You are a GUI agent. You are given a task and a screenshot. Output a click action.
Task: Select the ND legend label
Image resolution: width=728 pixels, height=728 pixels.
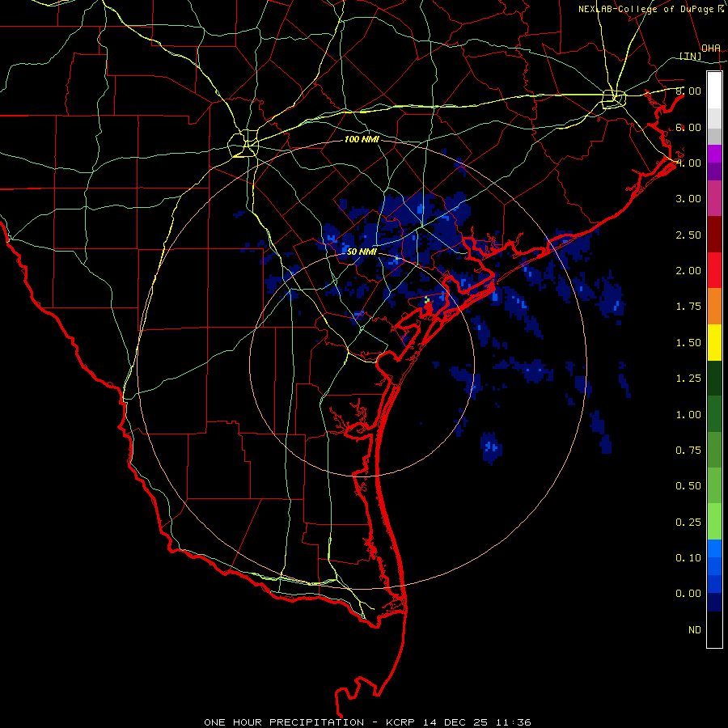[695, 630]
